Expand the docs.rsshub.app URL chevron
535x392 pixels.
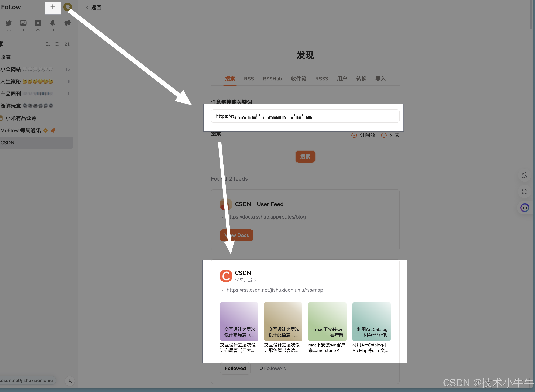pos(222,217)
